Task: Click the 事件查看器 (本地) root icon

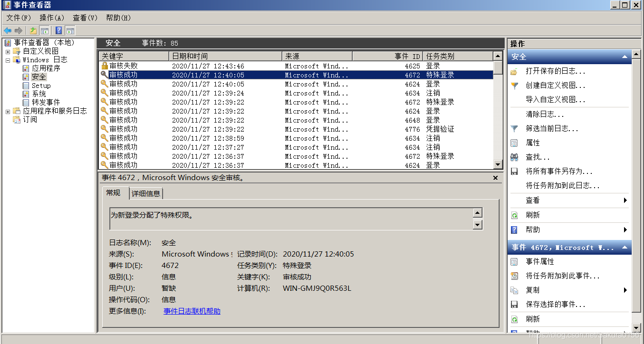Action: coord(8,43)
